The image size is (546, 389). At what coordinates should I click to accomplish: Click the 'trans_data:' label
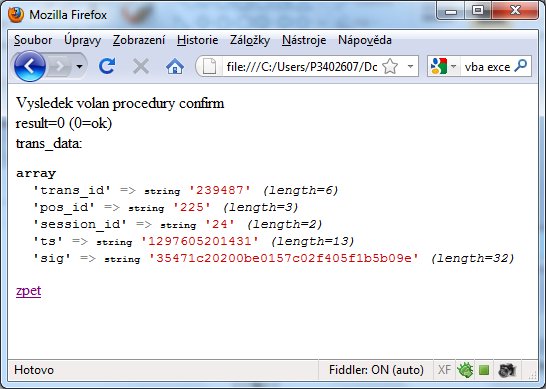coord(49,143)
